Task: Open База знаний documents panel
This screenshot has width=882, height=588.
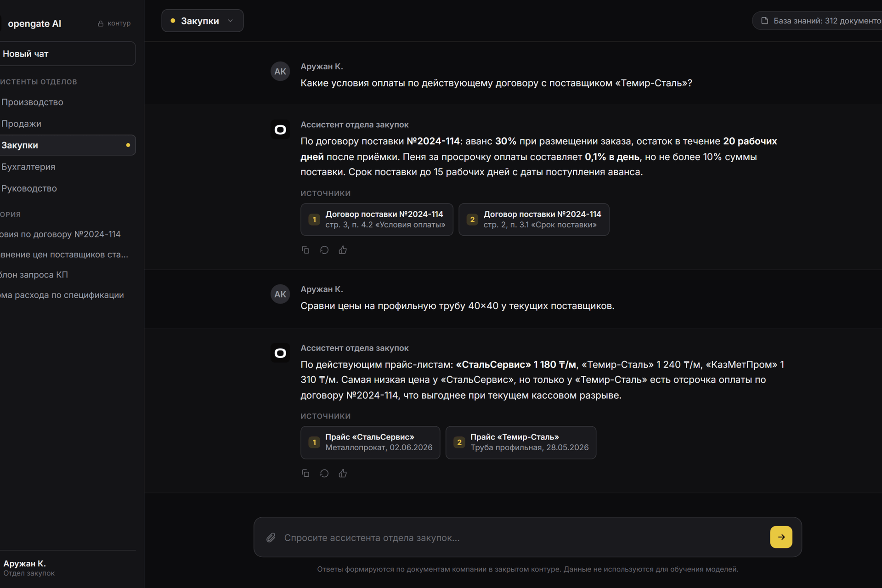Action: pos(818,21)
